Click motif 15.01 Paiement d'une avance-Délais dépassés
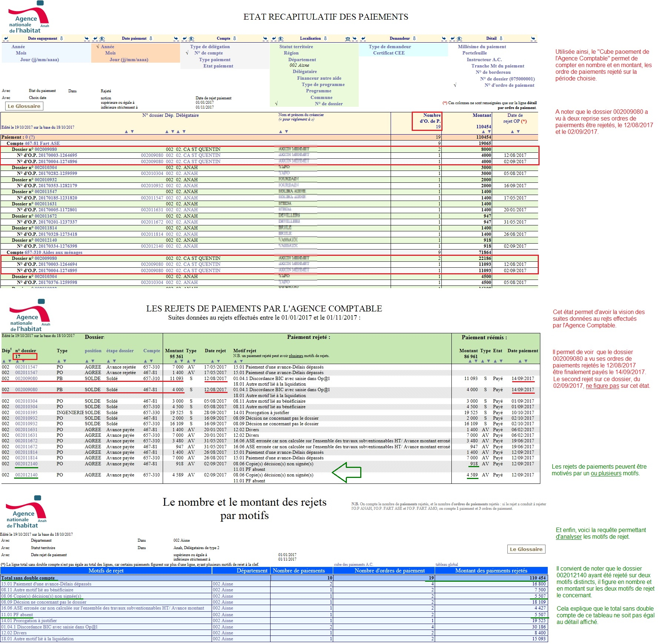 click(46, 584)
